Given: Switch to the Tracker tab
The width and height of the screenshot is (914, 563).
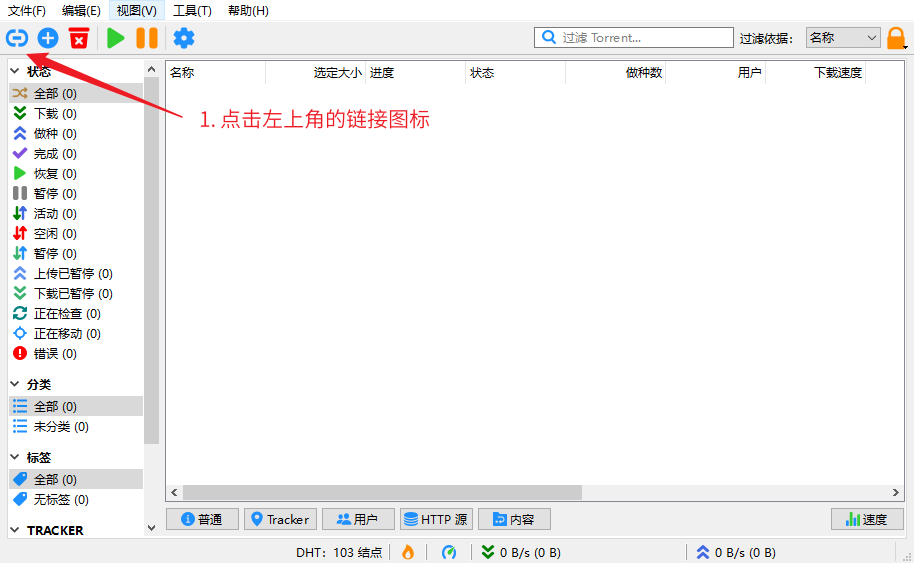Looking at the screenshot, I should click(x=280, y=519).
